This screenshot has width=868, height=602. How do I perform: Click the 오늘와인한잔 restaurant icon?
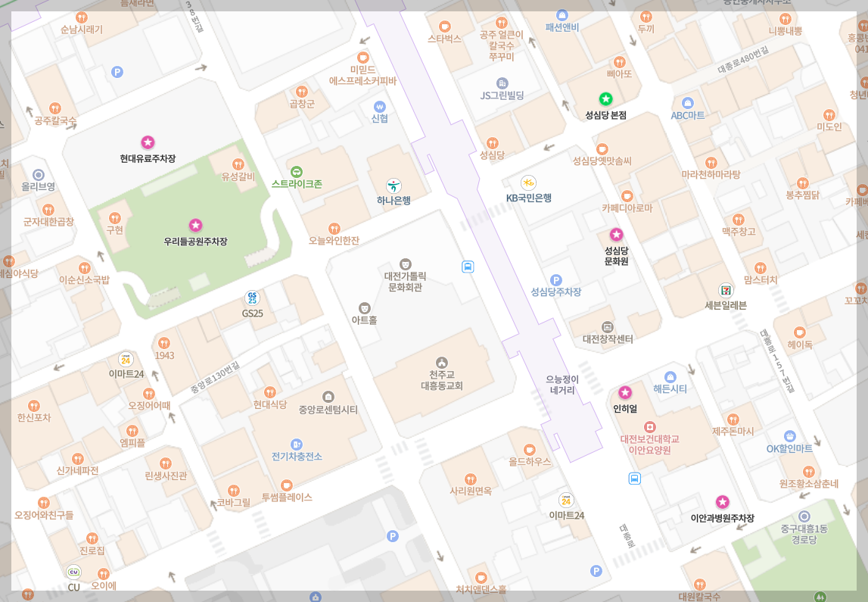pos(334,228)
